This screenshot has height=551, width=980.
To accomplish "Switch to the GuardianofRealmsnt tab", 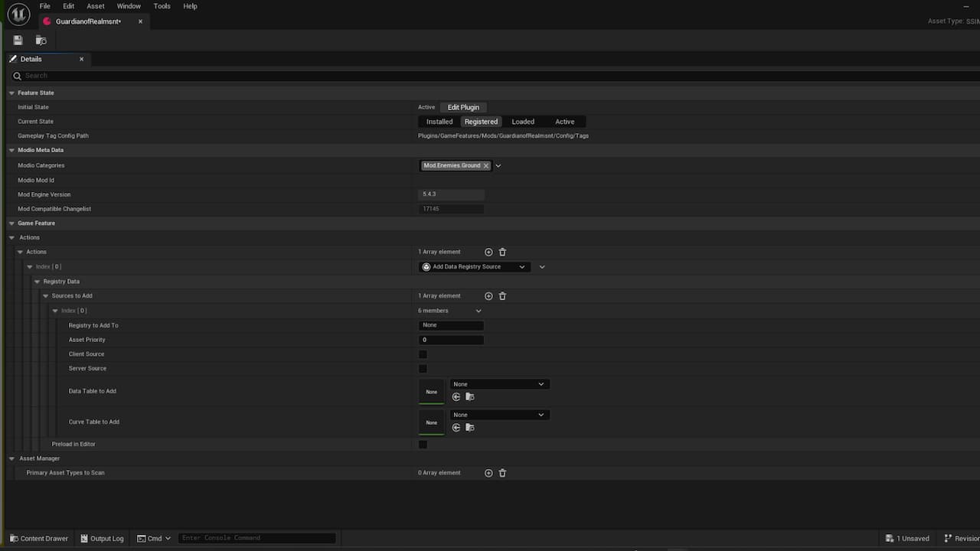I will click(x=93, y=21).
